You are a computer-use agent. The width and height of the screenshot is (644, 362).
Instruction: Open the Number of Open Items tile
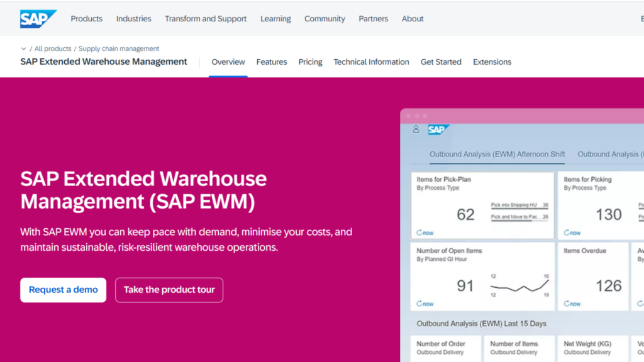coord(482,277)
